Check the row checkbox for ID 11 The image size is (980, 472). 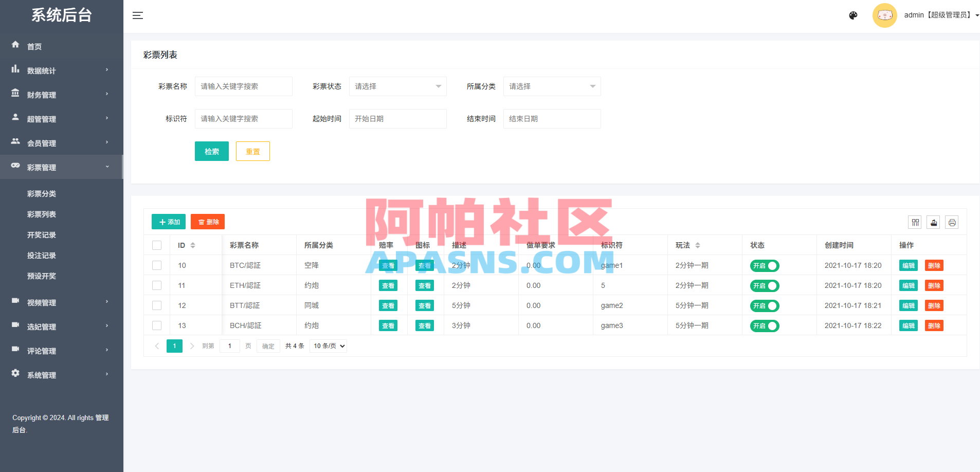coord(157,285)
